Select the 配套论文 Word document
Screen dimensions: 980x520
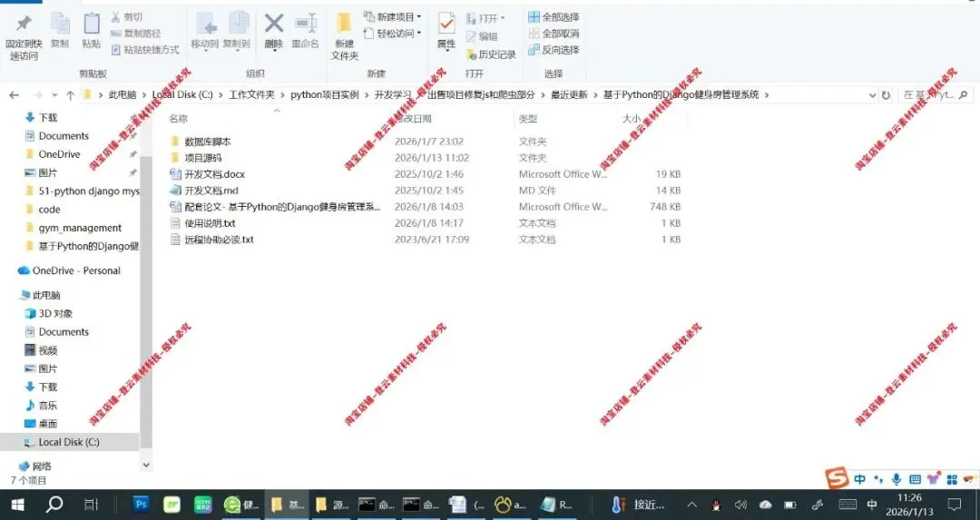point(282,206)
